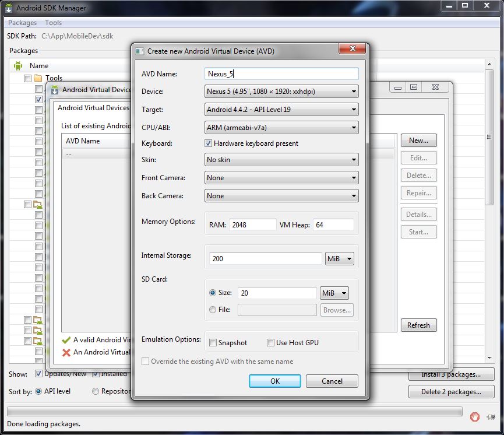Image resolution: width=504 pixels, height=435 pixels.
Task: Click the RAM field showing 2048
Action: pyautogui.click(x=252, y=225)
